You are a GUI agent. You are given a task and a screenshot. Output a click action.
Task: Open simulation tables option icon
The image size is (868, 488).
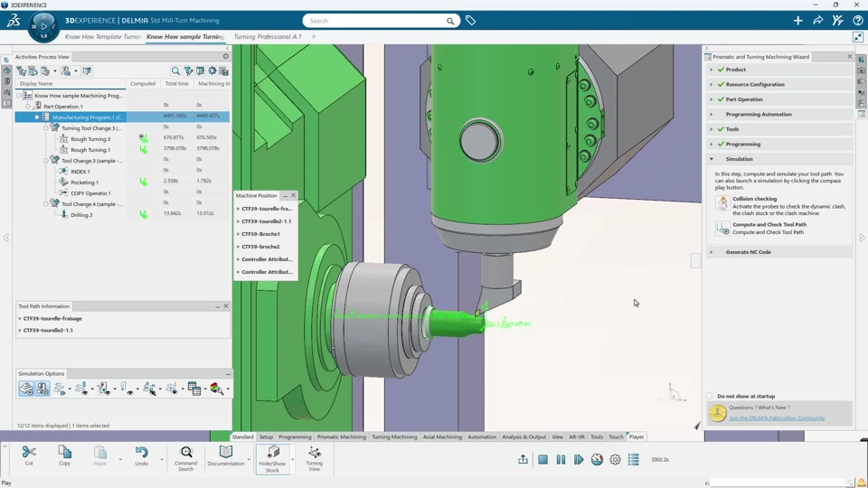point(193,389)
